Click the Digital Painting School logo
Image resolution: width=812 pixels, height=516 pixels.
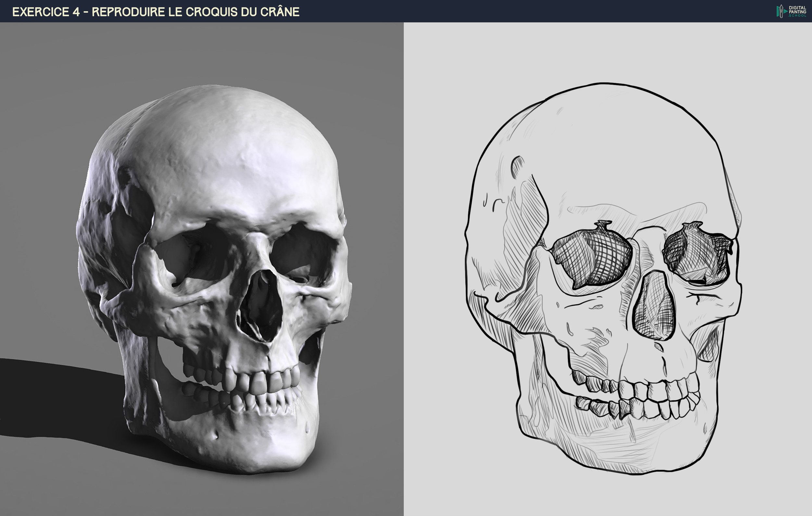coord(792,11)
